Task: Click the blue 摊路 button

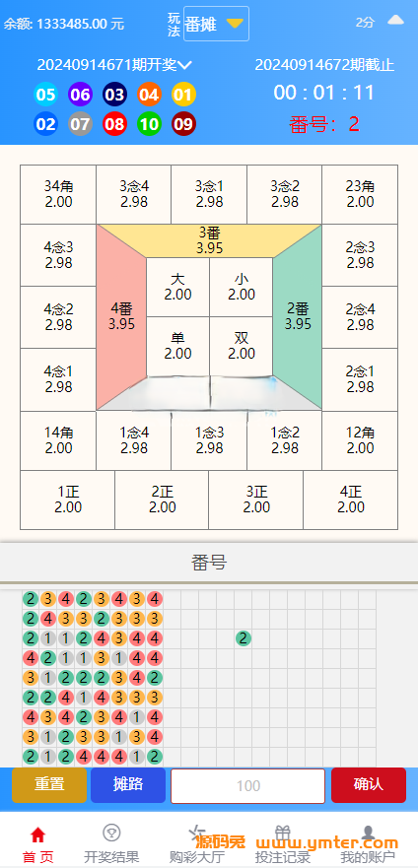Action: (128, 784)
